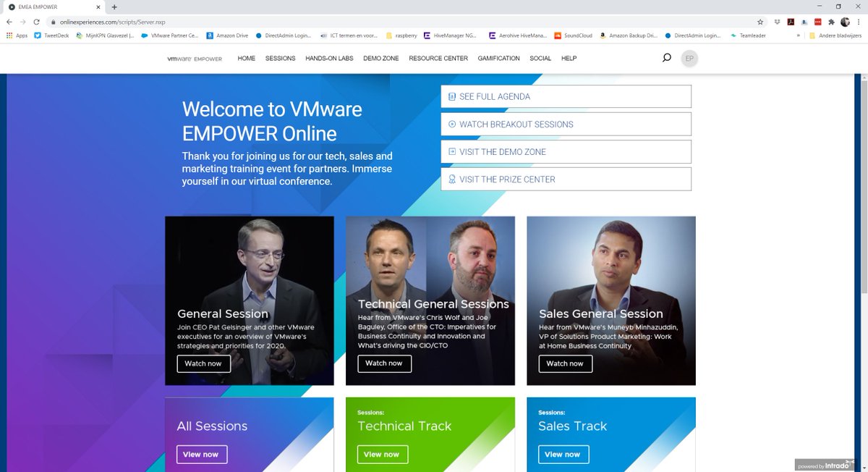Select GAMIFICATION in the nav bar
The width and height of the screenshot is (868, 472).
coord(498,59)
